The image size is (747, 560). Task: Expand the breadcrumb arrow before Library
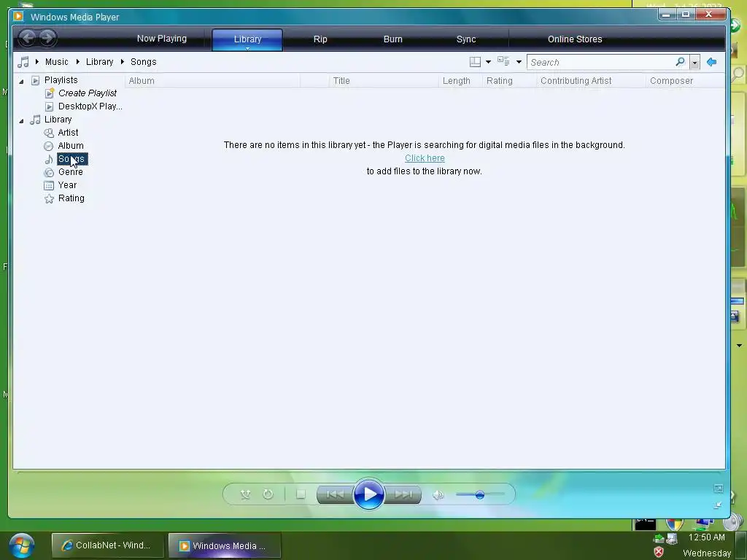[x=77, y=61]
